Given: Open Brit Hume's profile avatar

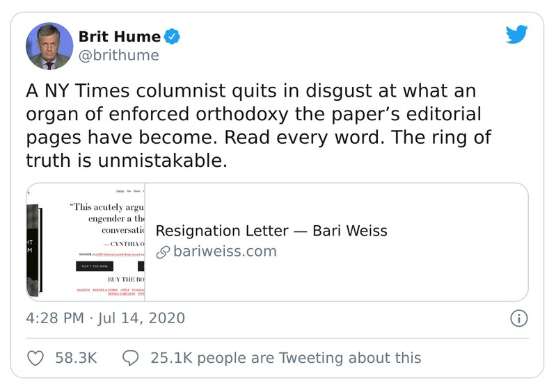Looking at the screenshot, I should (49, 46).
